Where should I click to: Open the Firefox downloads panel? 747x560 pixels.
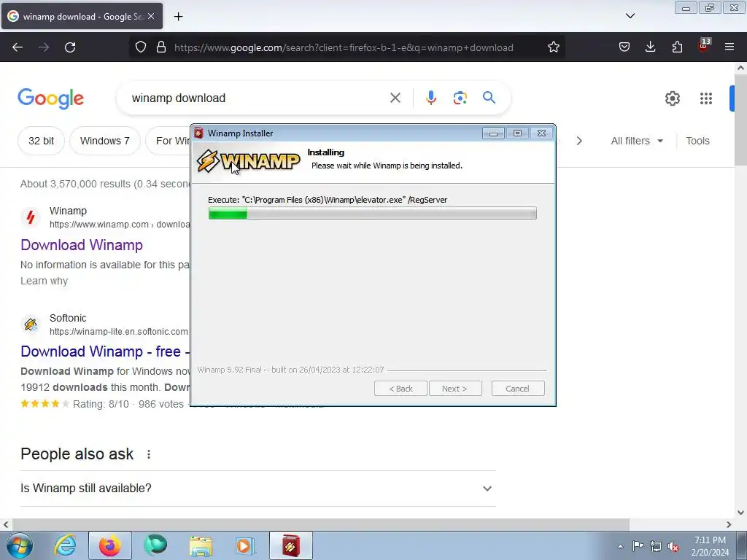650,47
